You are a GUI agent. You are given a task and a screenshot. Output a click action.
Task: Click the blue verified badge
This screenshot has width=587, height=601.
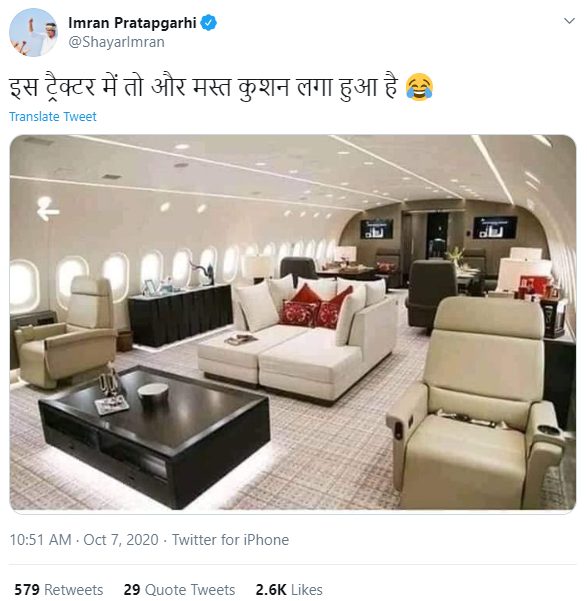(x=209, y=23)
